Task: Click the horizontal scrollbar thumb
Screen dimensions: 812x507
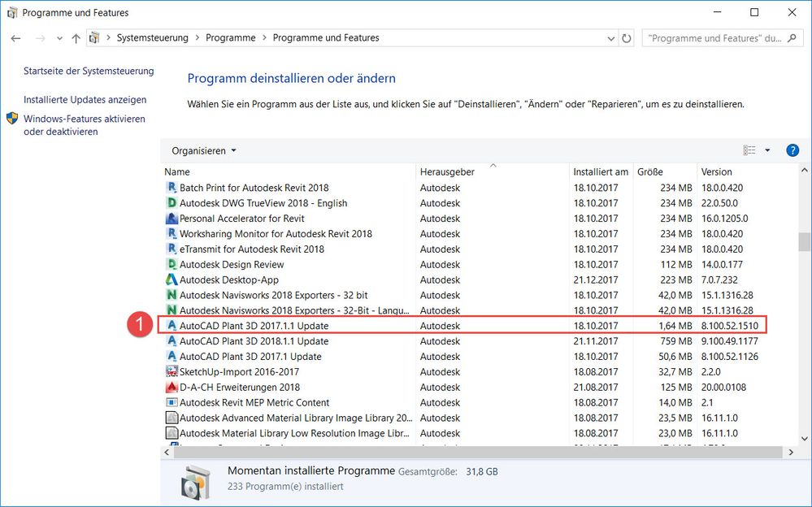Action: [477, 452]
